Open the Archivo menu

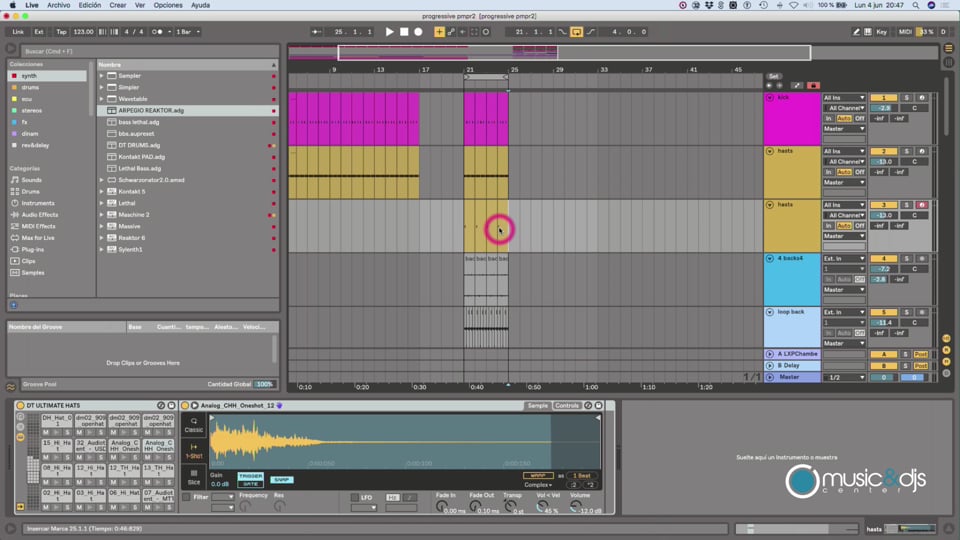click(x=59, y=5)
